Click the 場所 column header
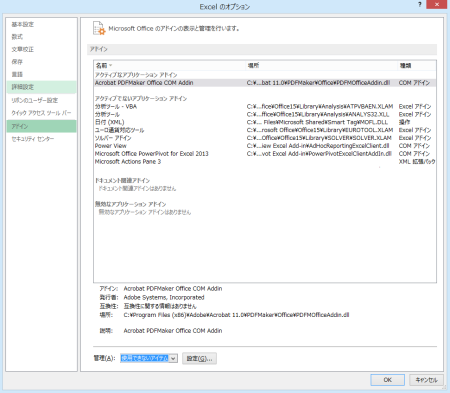450x393 pixels. coord(322,66)
